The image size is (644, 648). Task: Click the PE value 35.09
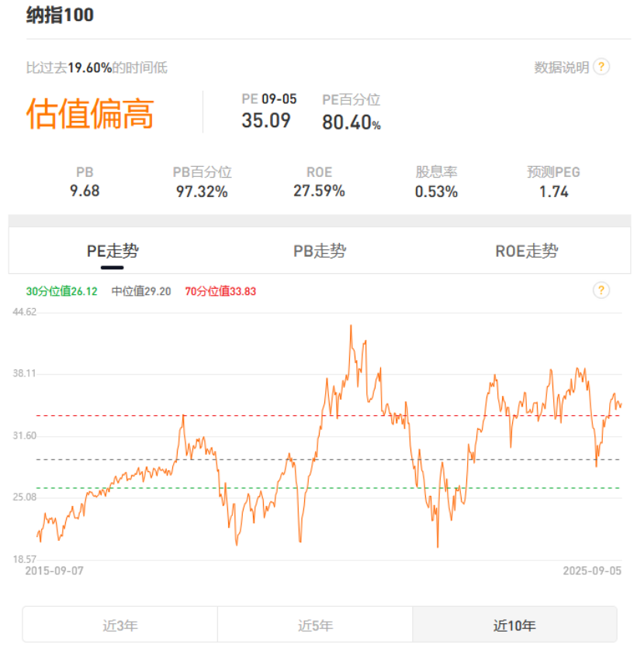[x=266, y=120]
